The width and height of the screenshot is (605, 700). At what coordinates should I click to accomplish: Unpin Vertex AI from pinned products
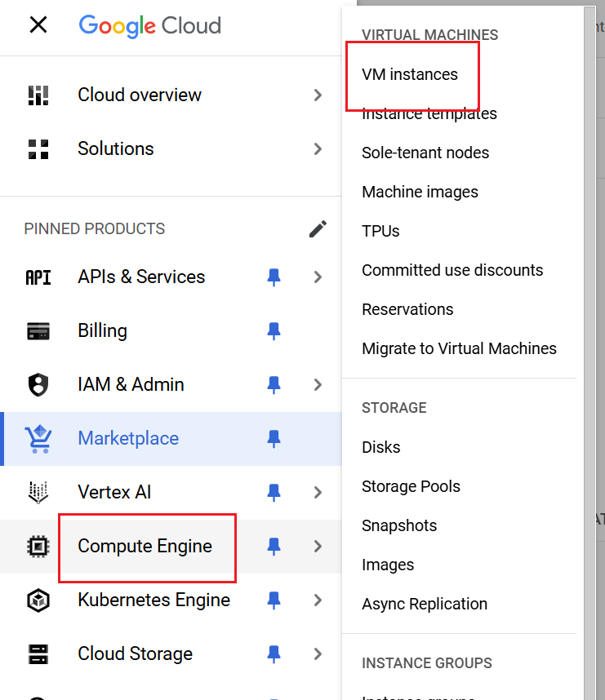pyautogui.click(x=274, y=493)
